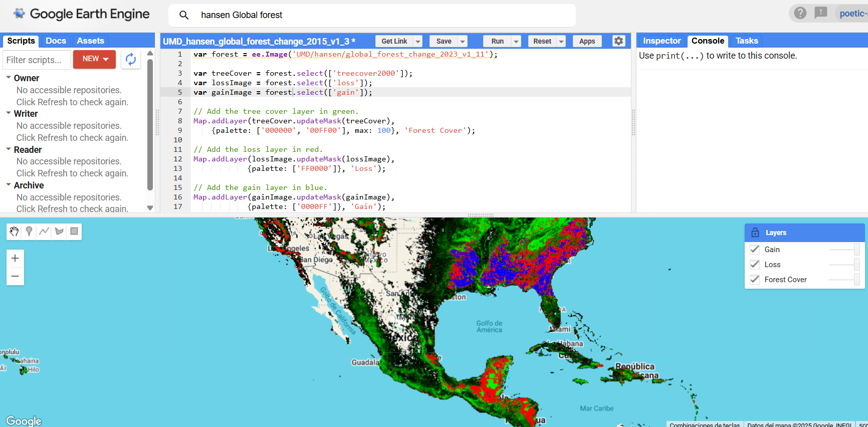868x427 pixels.
Task: Click the Reset button
Action: pyautogui.click(x=542, y=41)
